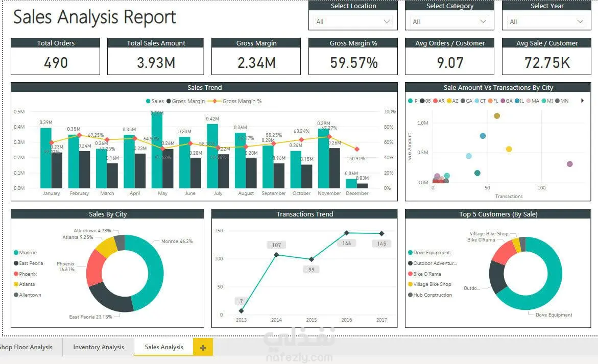Toggle the East Peoria legend item
This screenshot has width=598, height=364.
click(x=28, y=263)
